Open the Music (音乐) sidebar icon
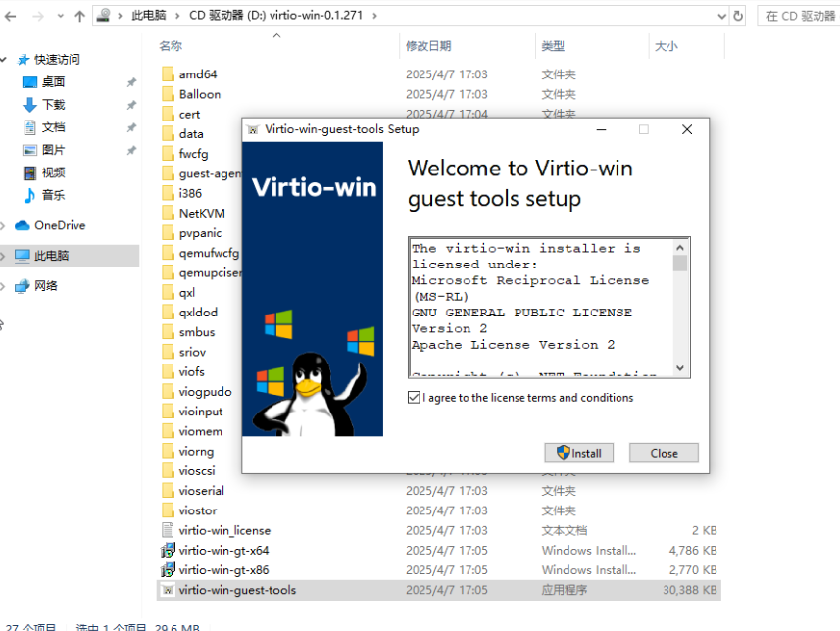This screenshot has width=840, height=631. (29, 195)
